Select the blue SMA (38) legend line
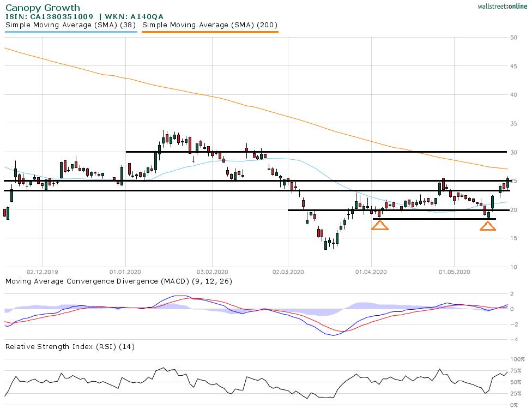Screen dimensions: 532x409 pyautogui.click(x=71, y=32)
